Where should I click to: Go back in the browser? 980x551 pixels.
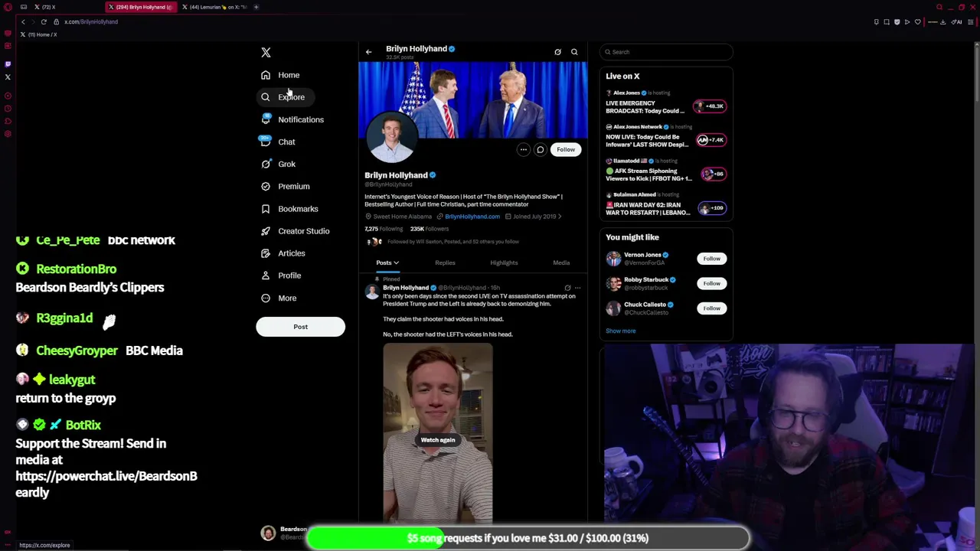click(23, 21)
